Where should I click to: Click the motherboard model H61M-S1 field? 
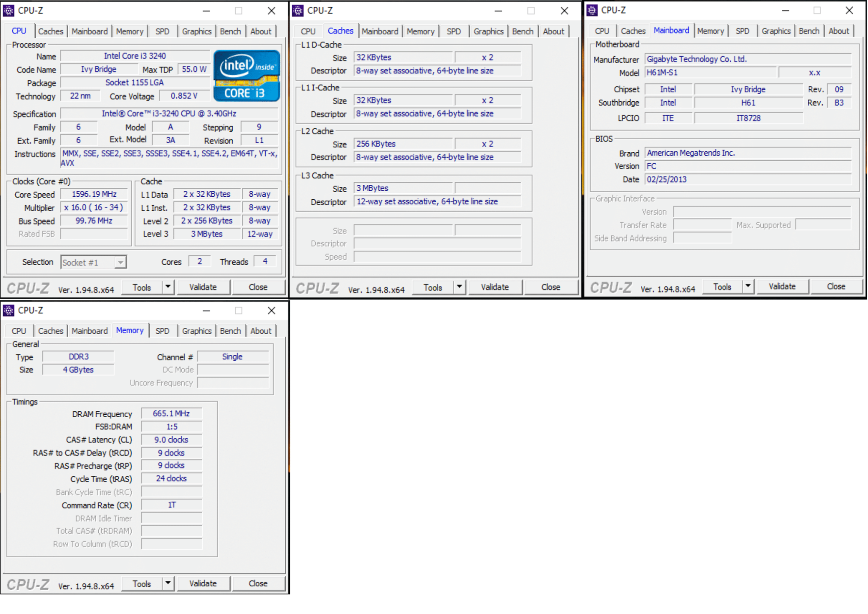coord(710,73)
